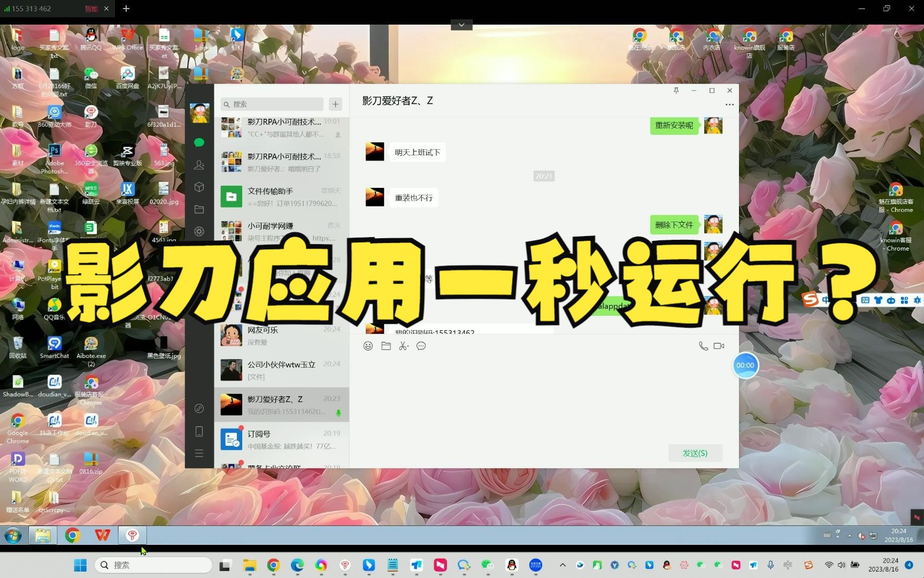This screenshot has width=924, height=578.
Task: Select the 155 313 462 session tab
Action: click(x=57, y=9)
